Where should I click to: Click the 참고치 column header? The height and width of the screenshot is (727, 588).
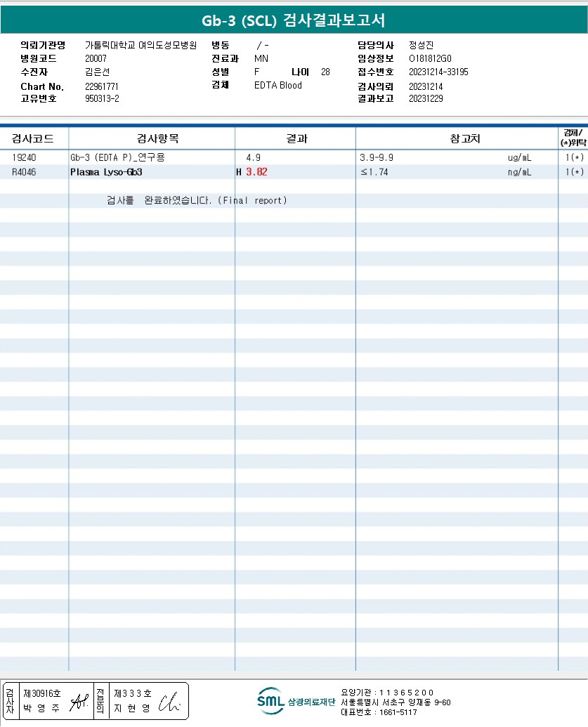[464, 138]
